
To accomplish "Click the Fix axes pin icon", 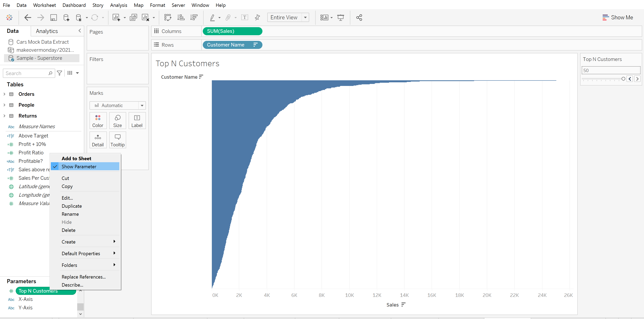I will pos(257,18).
